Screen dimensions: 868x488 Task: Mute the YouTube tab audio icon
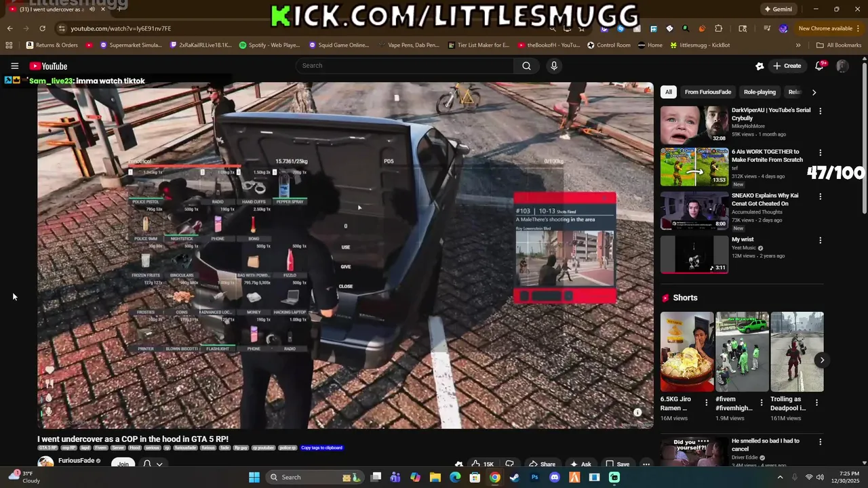coord(92,9)
